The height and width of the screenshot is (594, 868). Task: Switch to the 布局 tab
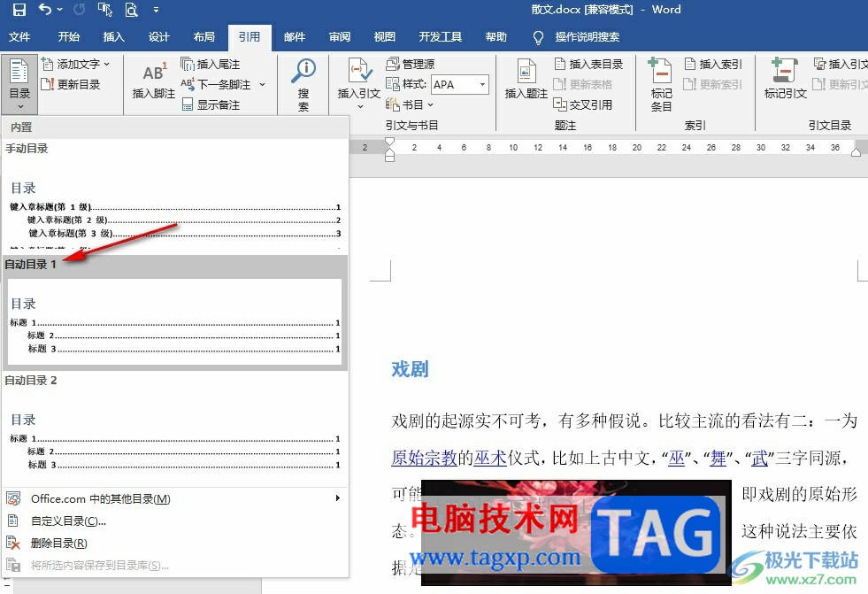coord(204,37)
